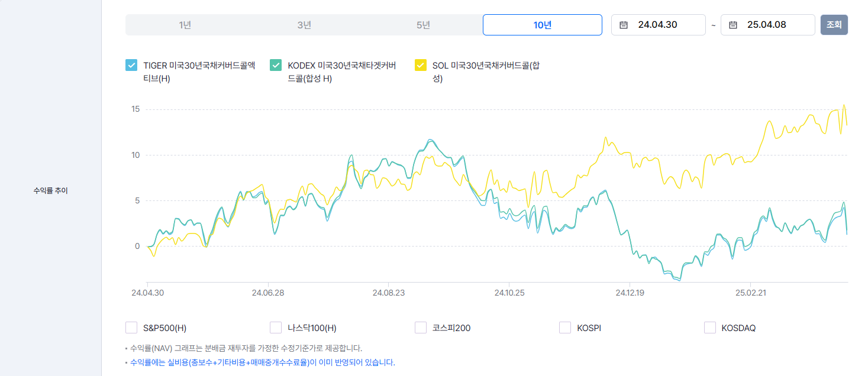Image resolution: width=868 pixels, height=376 pixels.
Task: Uncheck the TIGER 미국30년국채커버드콜액티브(H) checkbox
Action: click(x=131, y=65)
